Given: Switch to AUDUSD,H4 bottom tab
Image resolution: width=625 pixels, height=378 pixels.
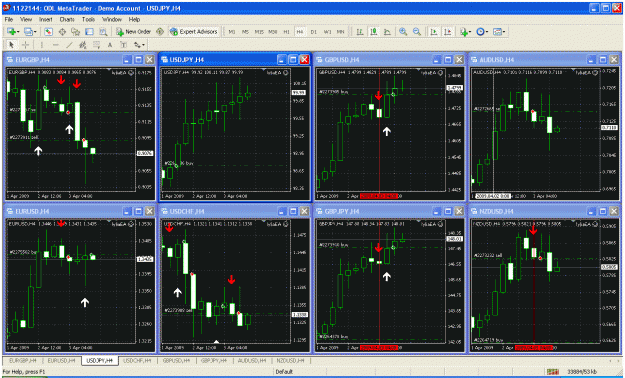Looking at the screenshot, I should click(253, 360).
